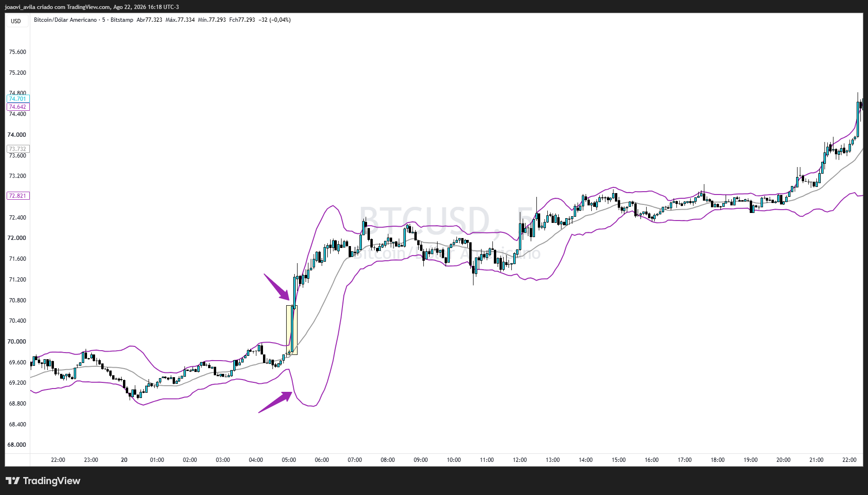Click the 09:00 time axis label

421,460
